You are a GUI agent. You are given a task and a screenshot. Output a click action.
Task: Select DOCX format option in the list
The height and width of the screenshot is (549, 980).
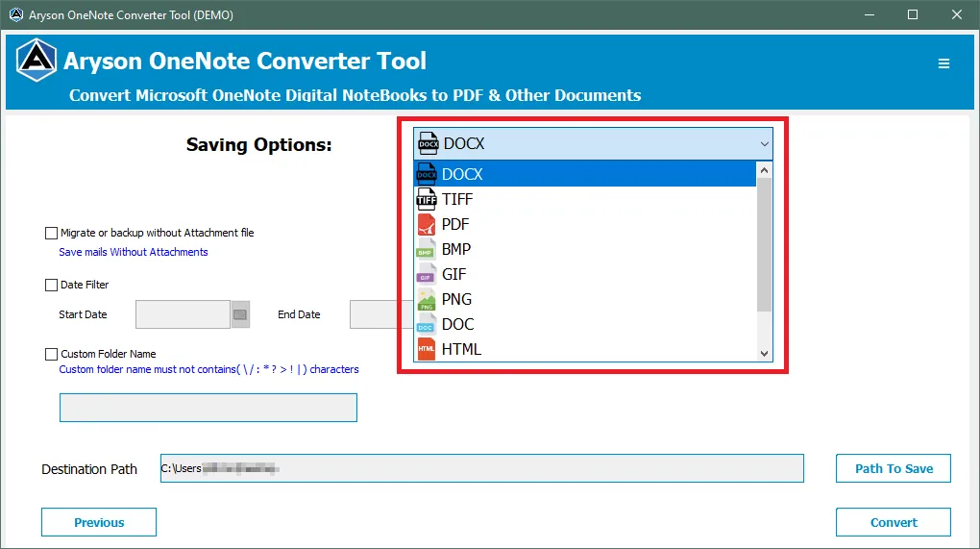(585, 174)
